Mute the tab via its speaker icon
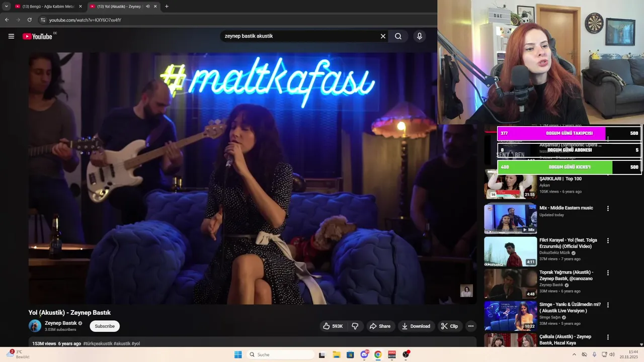Viewport: 644px width, 362px height. pos(147,7)
